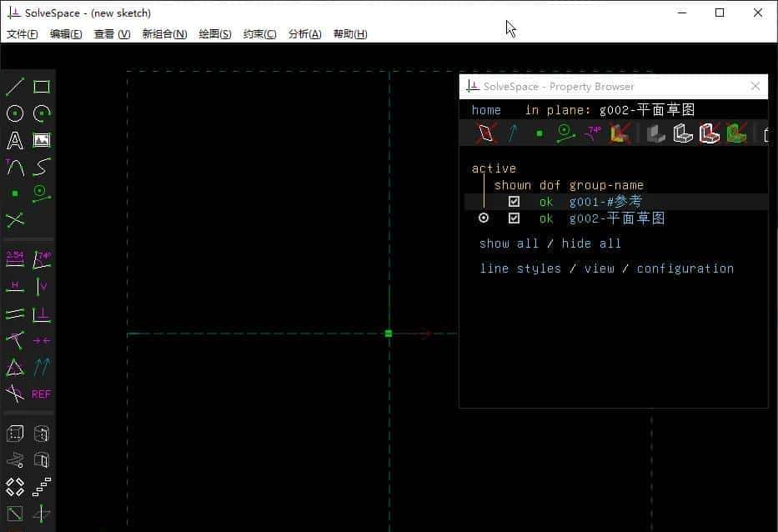This screenshot has width=778, height=532.
Task: Select the Datum point tool
Action: click(x=14, y=193)
